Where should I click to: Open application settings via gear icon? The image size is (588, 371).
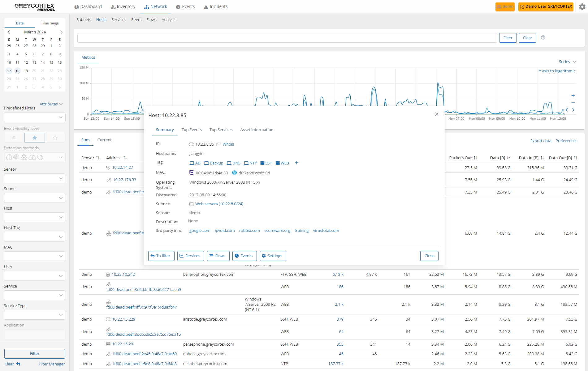(582, 6)
